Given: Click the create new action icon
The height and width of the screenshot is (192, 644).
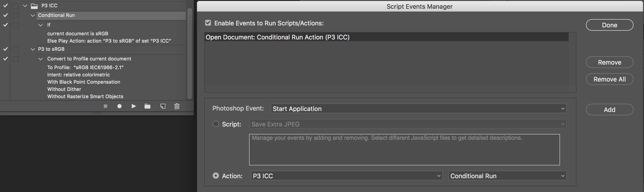Looking at the screenshot, I should pyautogui.click(x=163, y=106).
